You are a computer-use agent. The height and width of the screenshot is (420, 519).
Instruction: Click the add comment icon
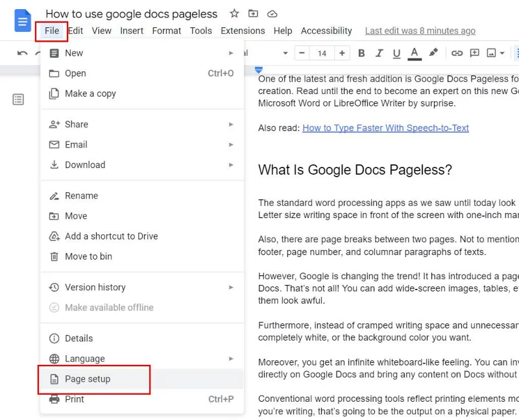tap(474, 53)
